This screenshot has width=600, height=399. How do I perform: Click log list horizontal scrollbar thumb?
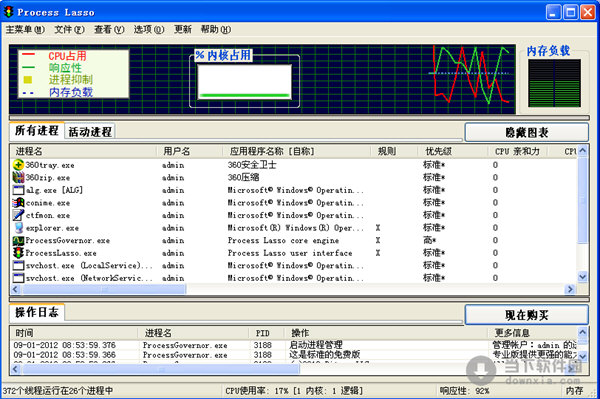(161, 369)
